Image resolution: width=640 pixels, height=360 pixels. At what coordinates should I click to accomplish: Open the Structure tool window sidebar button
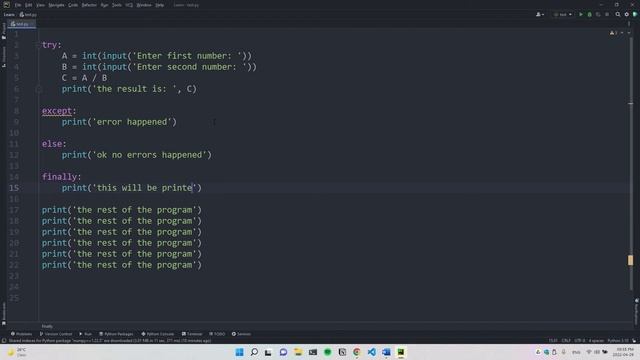point(4,56)
